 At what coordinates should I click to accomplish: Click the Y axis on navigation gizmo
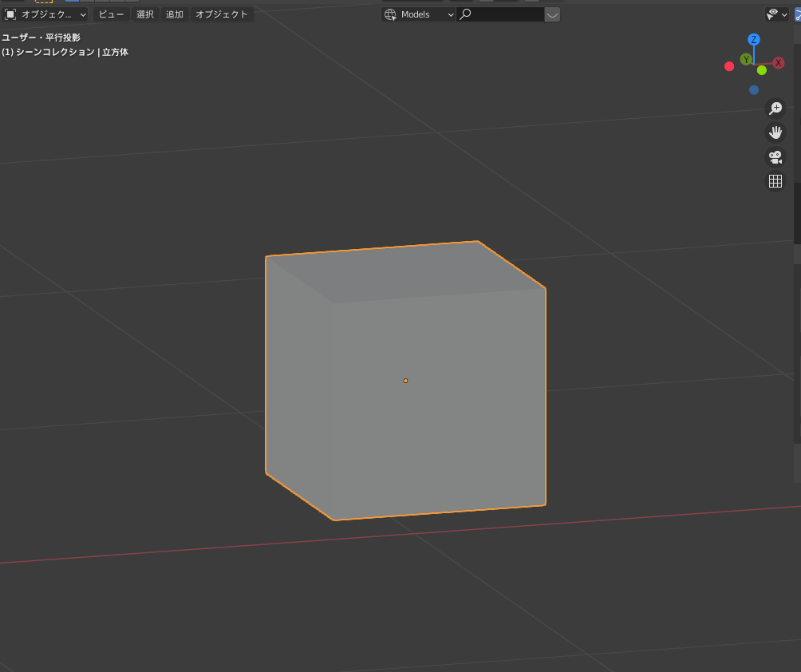[x=746, y=59]
